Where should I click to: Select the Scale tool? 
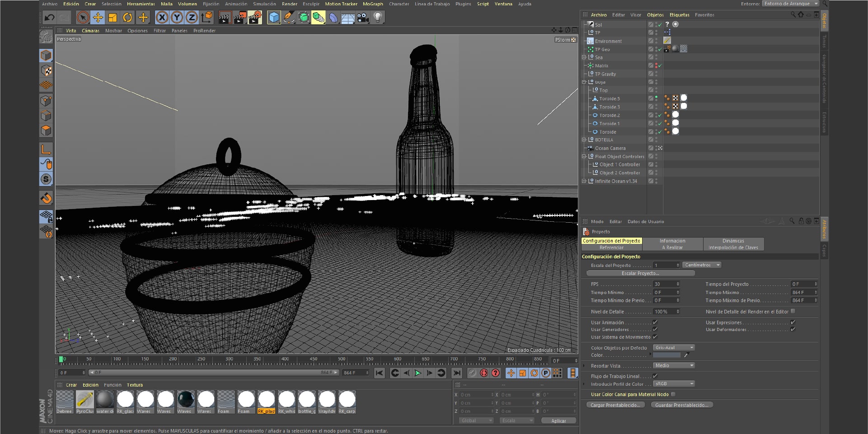[x=113, y=17]
